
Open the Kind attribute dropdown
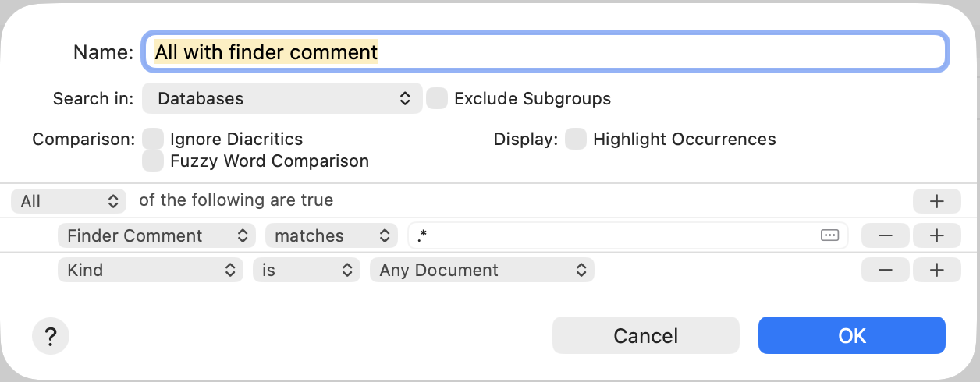(x=150, y=270)
